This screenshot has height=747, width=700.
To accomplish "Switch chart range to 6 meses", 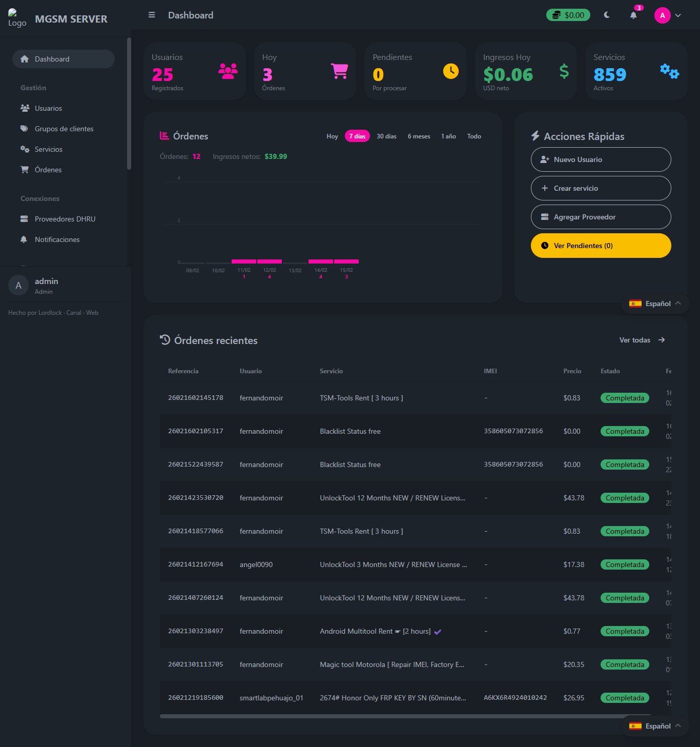I will 419,136.
